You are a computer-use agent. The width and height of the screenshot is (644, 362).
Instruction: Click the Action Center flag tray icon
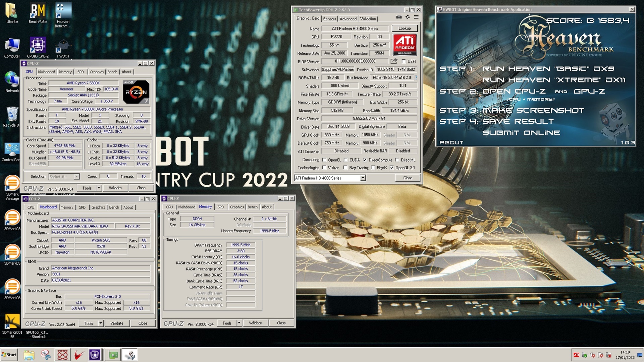click(x=600, y=355)
